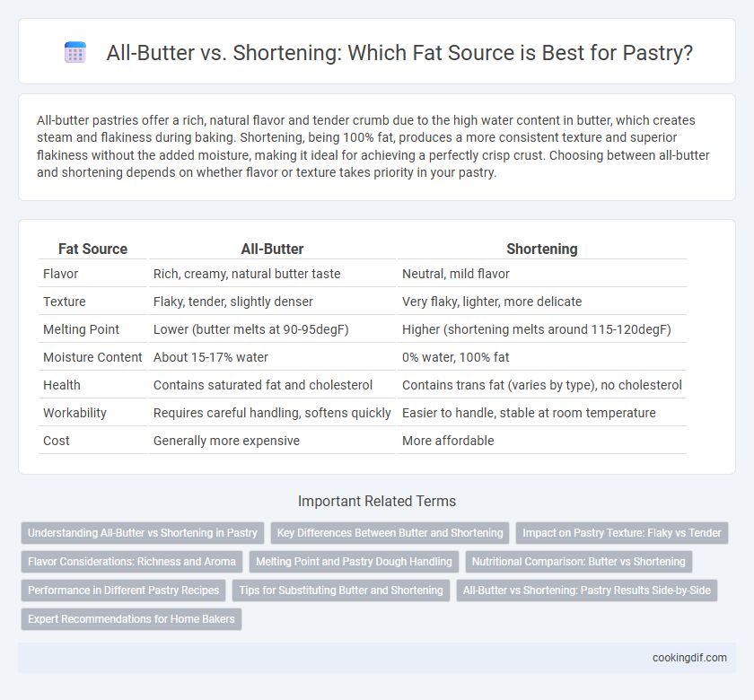Click the cookingdif.com footer link
The height and width of the screenshot is (700, 754).
click(689, 658)
